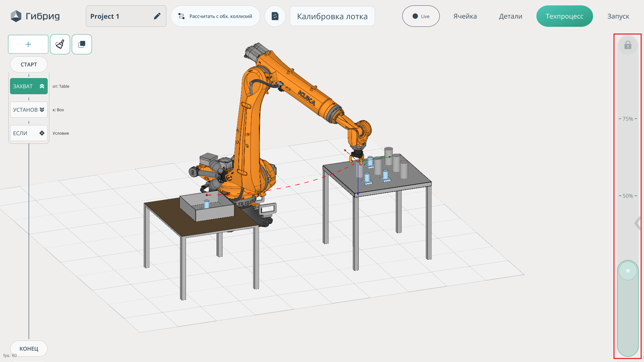Click the duplicate layers icon
The width and height of the screenshot is (644, 362).
click(x=82, y=44)
